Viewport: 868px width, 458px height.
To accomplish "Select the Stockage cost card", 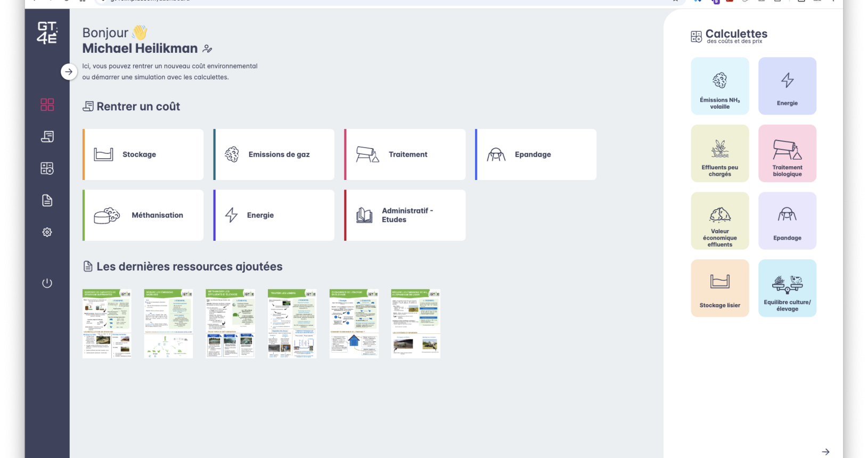I will 143,154.
